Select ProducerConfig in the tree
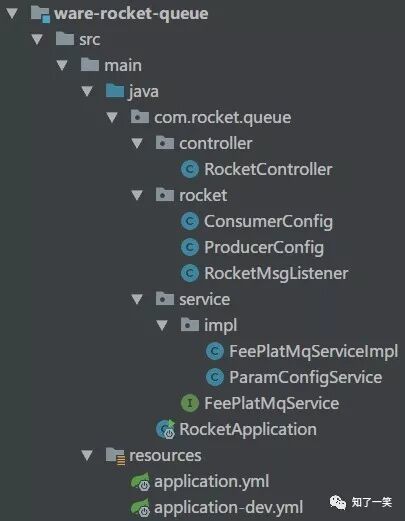This screenshot has width=405, height=521. pos(264,248)
